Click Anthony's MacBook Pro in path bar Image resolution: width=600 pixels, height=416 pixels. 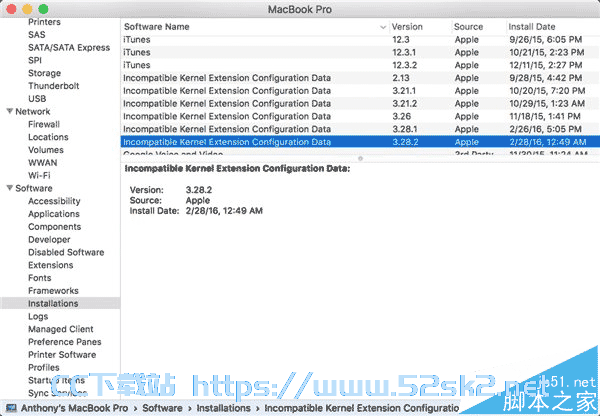(x=75, y=408)
